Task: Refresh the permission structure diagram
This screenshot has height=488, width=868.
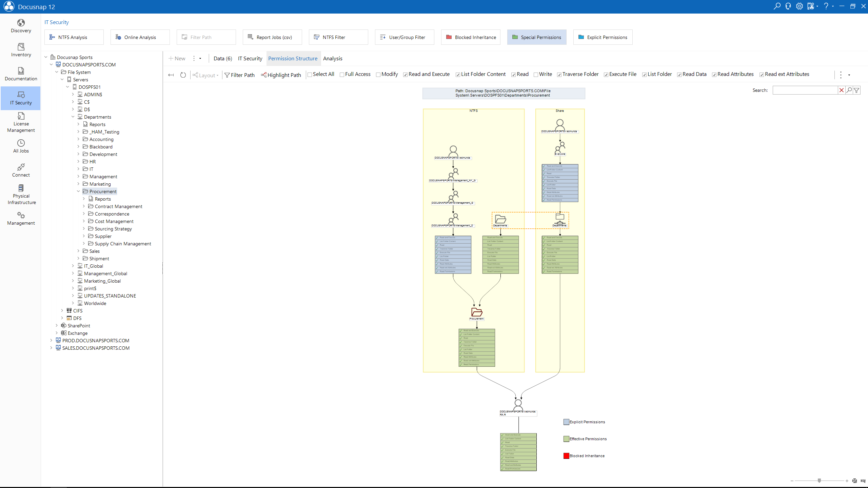Action: (x=183, y=75)
